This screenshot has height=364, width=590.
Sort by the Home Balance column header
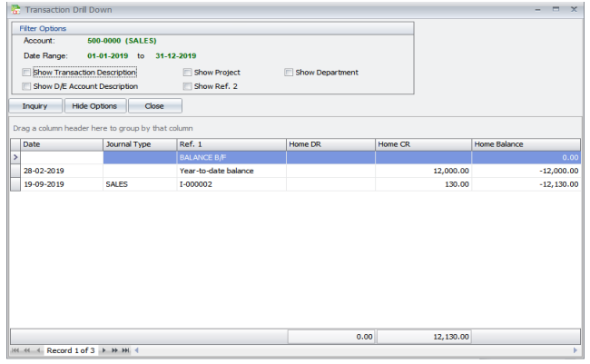526,144
